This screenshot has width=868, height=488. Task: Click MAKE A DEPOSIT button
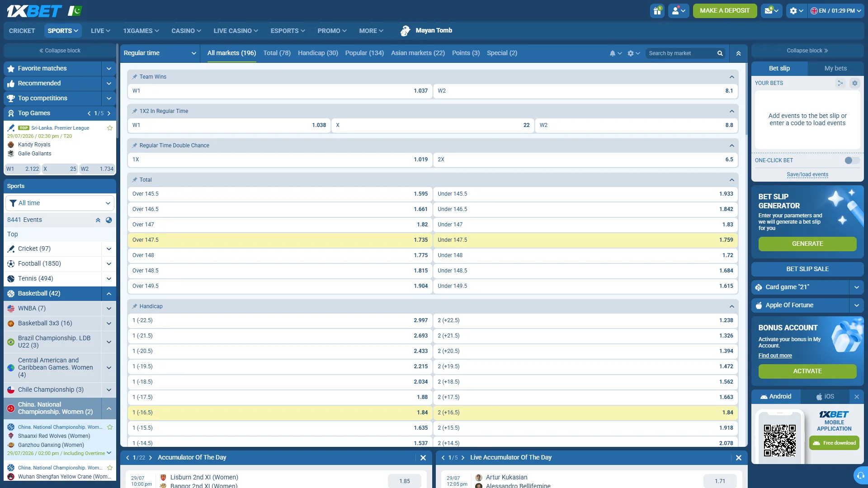[x=725, y=11]
